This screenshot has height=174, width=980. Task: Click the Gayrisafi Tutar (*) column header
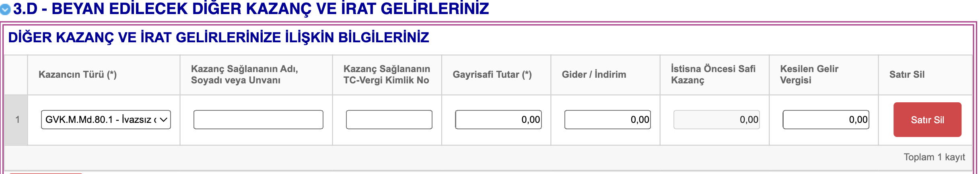492,75
